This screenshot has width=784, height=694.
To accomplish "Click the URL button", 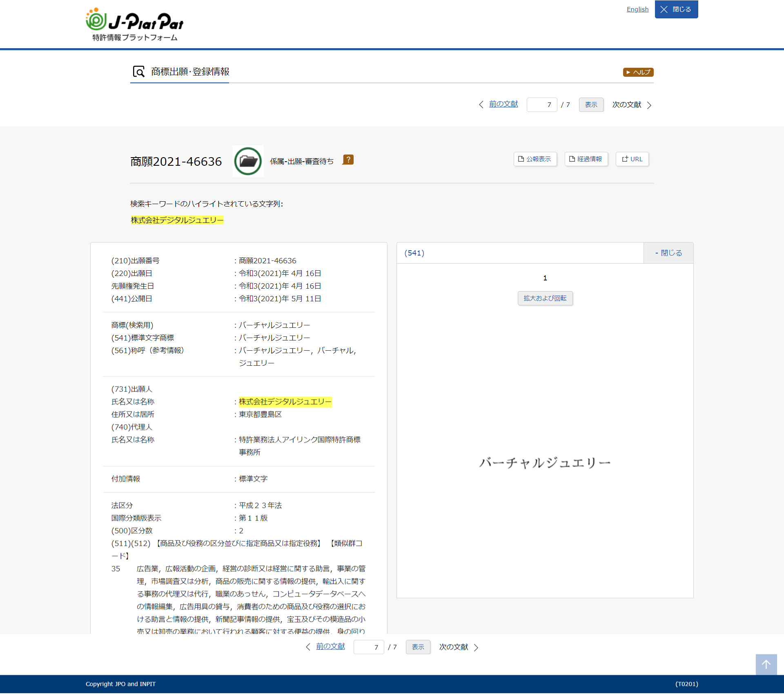I will pos(632,159).
